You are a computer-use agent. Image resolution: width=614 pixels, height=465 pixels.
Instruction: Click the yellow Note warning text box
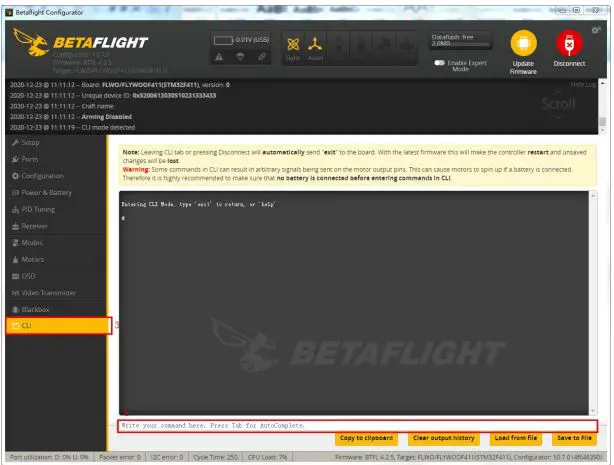[x=357, y=165]
